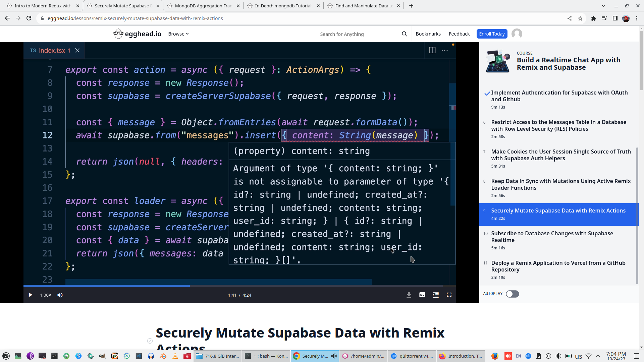
Task: Download the video with download icon
Action: pyautogui.click(x=409, y=295)
